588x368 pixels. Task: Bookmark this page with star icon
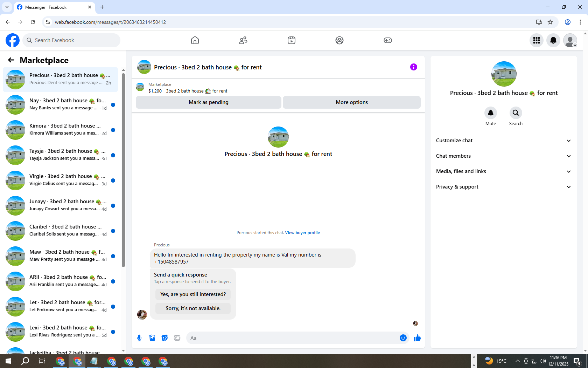(550, 22)
